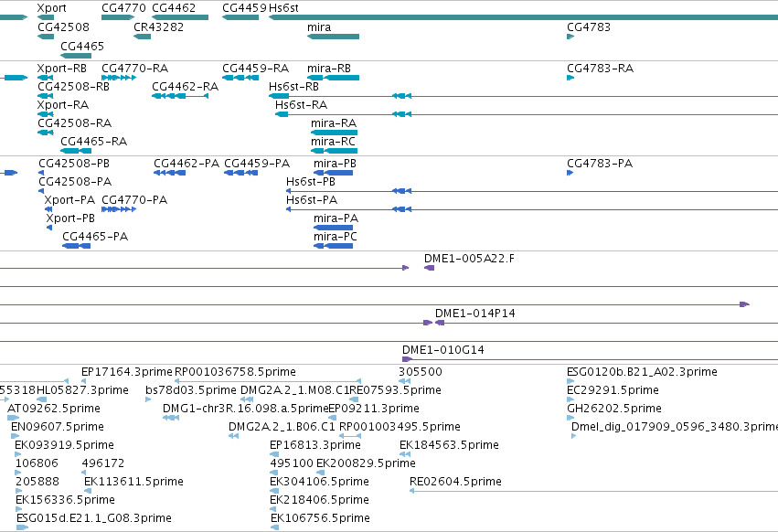Select the CG4465 gene label
The height and width of the screenshot is (532, 778).
[x=82, y=46]
